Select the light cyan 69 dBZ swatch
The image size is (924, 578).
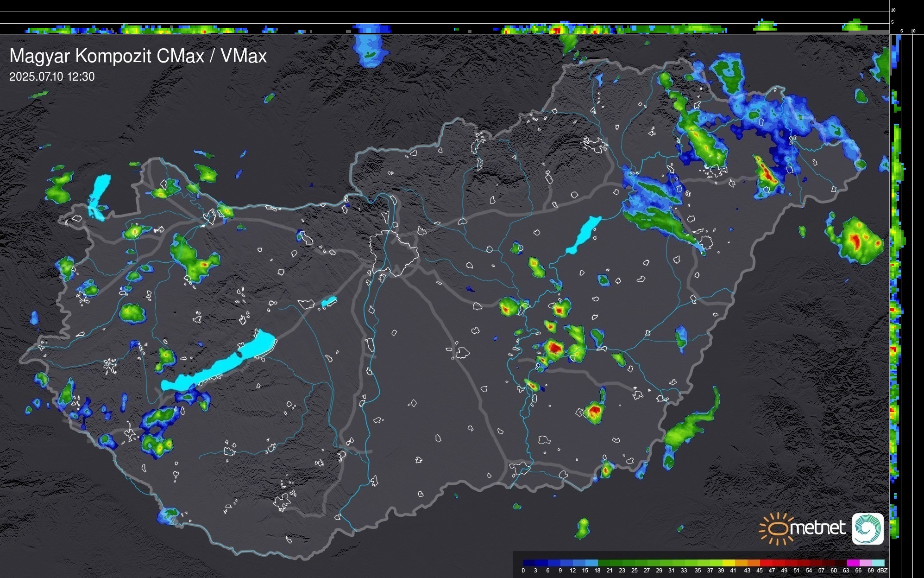coord(878,563)
